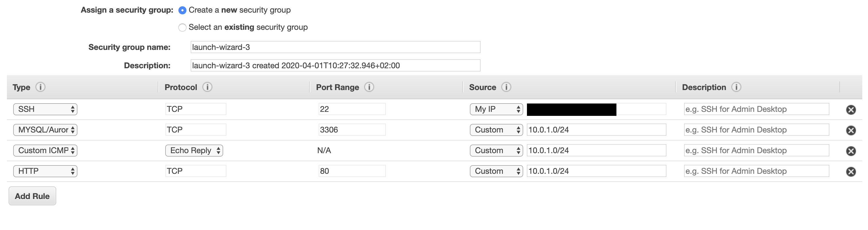Click the info icon beside Protocol header
The width and height of the screenshot is (868, 230).
click(207, 87)
